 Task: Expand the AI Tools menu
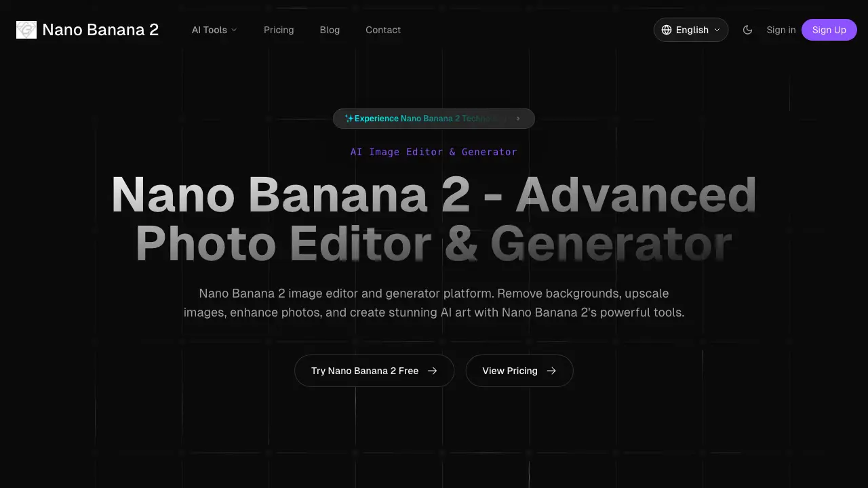[214, 30]
